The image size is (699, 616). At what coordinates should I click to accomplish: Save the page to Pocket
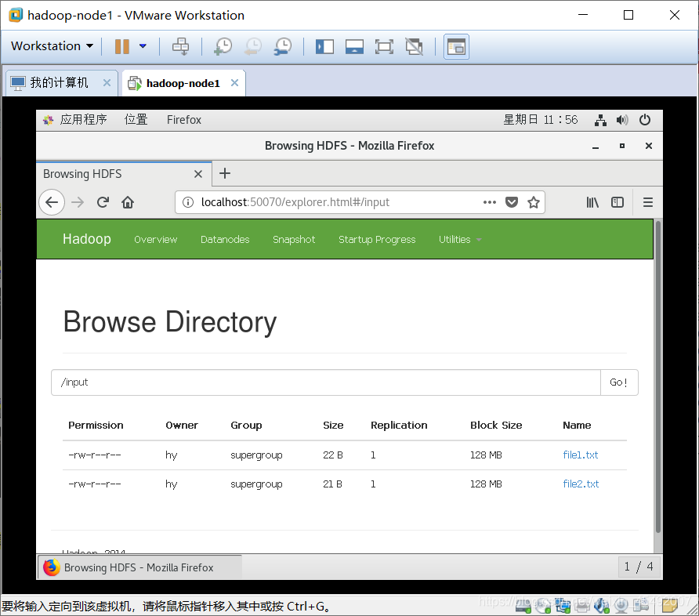pyautogui.click(x=512, y=202)
